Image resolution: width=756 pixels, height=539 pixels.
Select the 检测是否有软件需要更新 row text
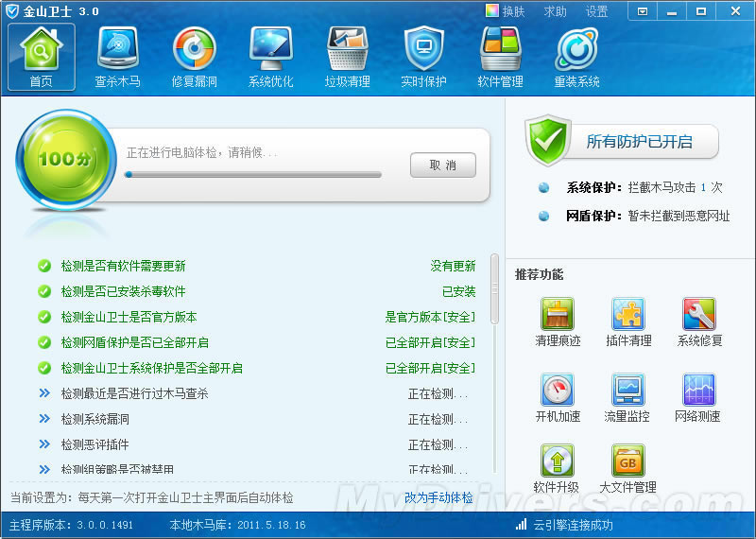click(x=123, y=266)
